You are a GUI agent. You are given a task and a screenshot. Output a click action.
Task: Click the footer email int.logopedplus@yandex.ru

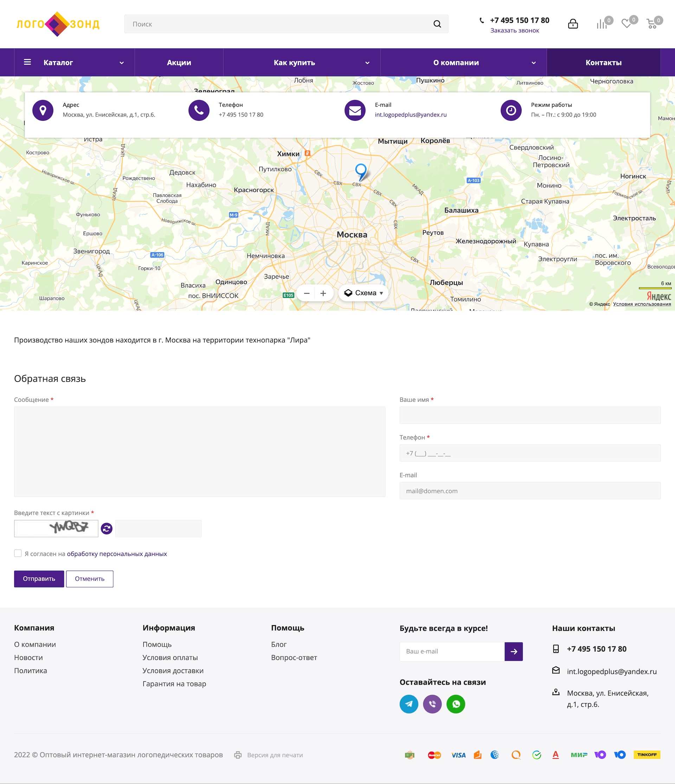tap(612, 672)
